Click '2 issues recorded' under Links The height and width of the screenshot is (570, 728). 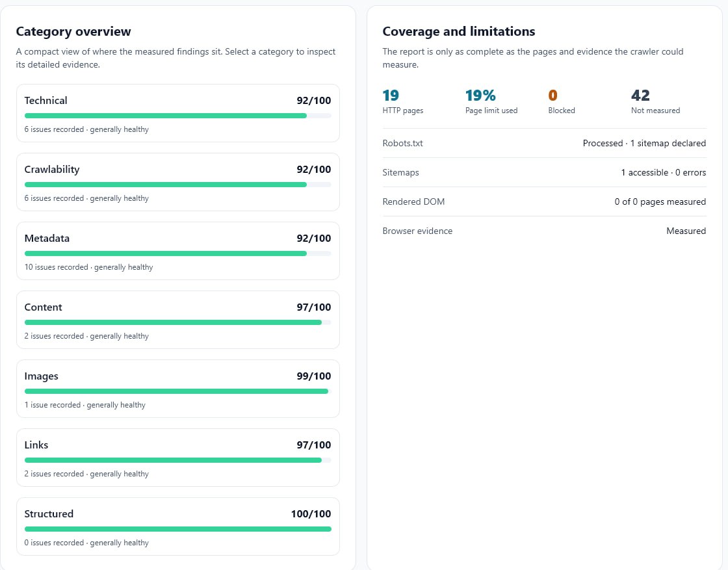click(x=54, y=474)
